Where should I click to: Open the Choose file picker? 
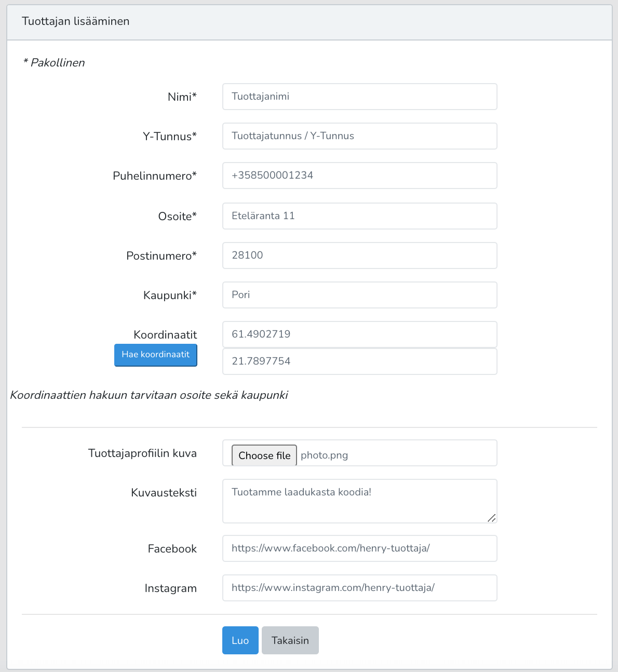pyautogui.click(x=264, y=455)
